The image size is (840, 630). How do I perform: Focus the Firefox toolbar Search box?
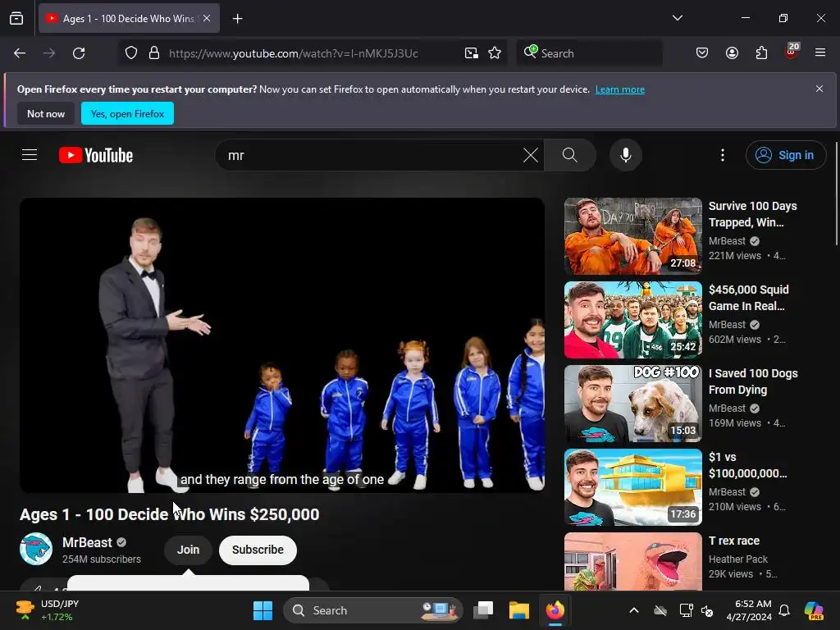[x=589, y=53]
